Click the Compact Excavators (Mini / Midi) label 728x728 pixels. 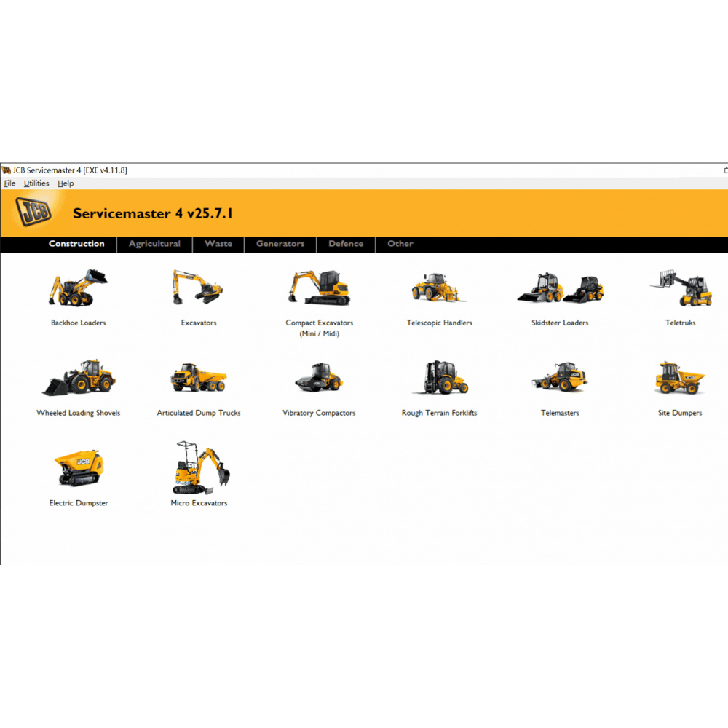point(320,328)
